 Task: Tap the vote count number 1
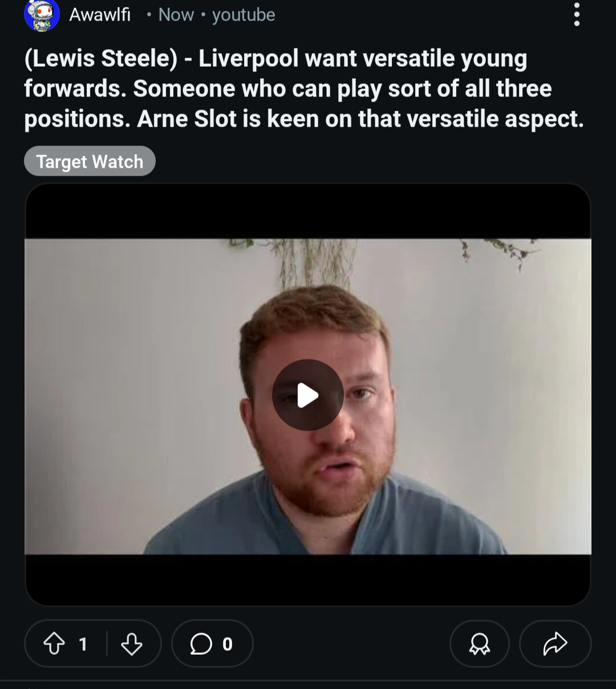tap(83, 644)
